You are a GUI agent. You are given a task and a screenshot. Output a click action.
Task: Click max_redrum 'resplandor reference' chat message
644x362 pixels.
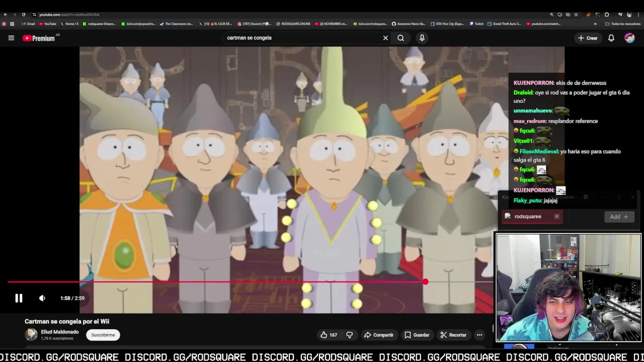click(555, 121)
